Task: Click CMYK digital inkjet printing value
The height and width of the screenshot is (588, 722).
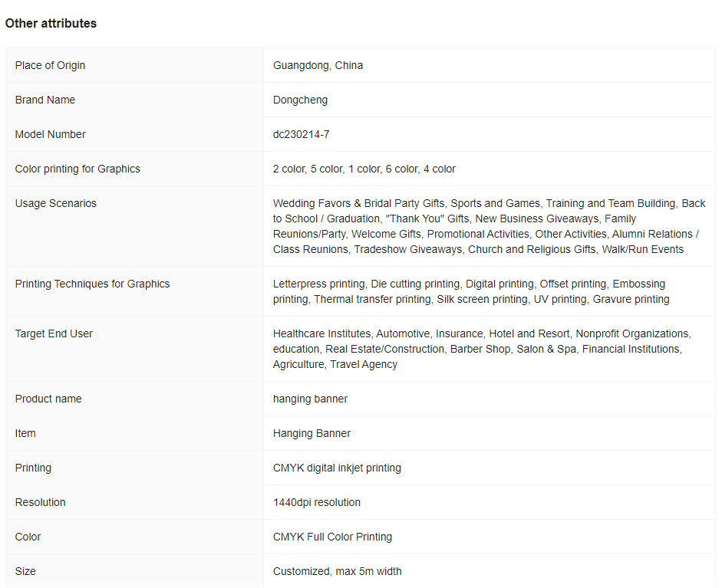Action: coord(337,468)
